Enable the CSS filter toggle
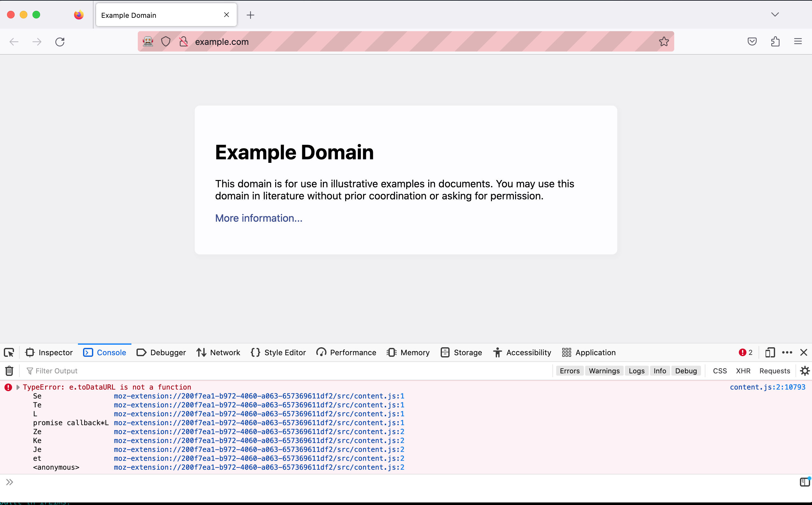 pos(719,371)
